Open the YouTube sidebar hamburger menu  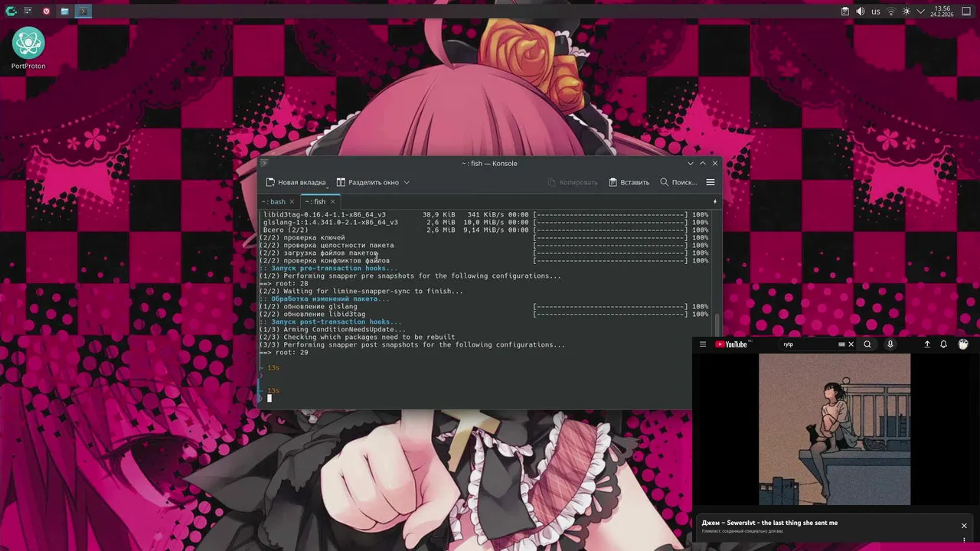703,344
